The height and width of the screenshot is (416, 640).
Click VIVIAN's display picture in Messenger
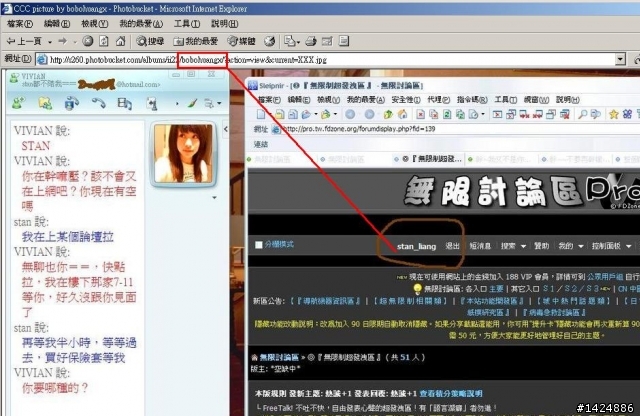[x=183, y=154]
